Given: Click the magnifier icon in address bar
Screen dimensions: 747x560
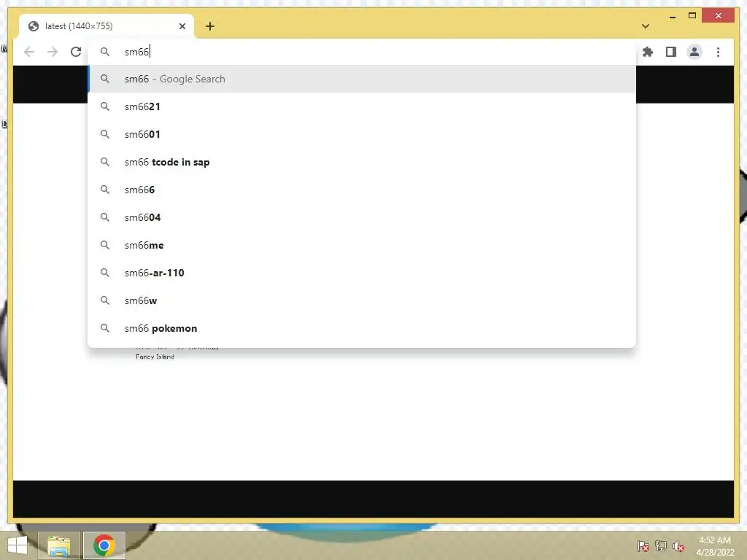Looking at the screenshot, I should 105,52.
